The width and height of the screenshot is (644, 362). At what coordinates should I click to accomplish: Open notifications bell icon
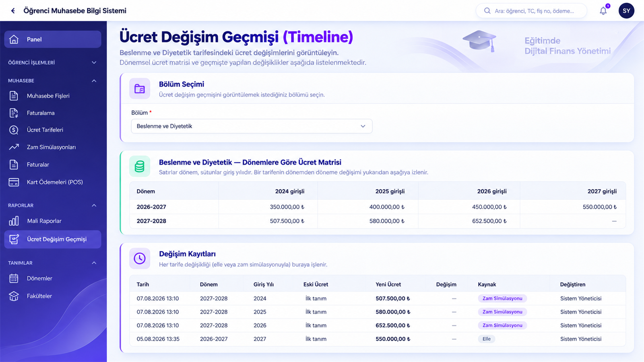(603, 11)
